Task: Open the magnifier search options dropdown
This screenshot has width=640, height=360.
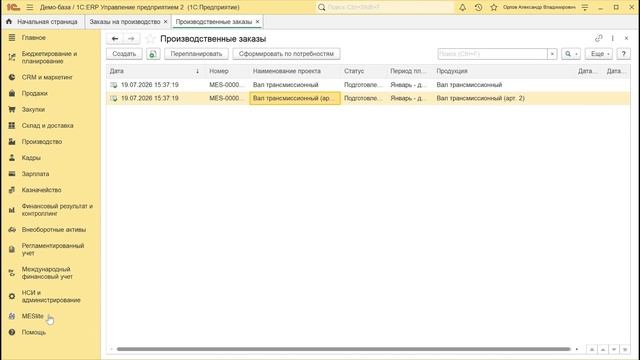Action: (571, 54)
